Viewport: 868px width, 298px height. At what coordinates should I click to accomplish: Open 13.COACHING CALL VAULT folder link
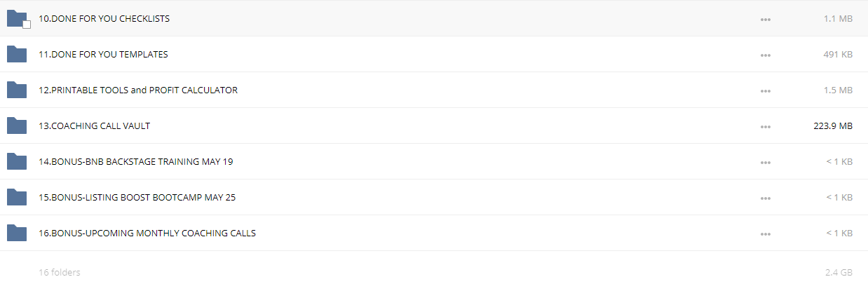pyautogui.click(x=94, y=126)
